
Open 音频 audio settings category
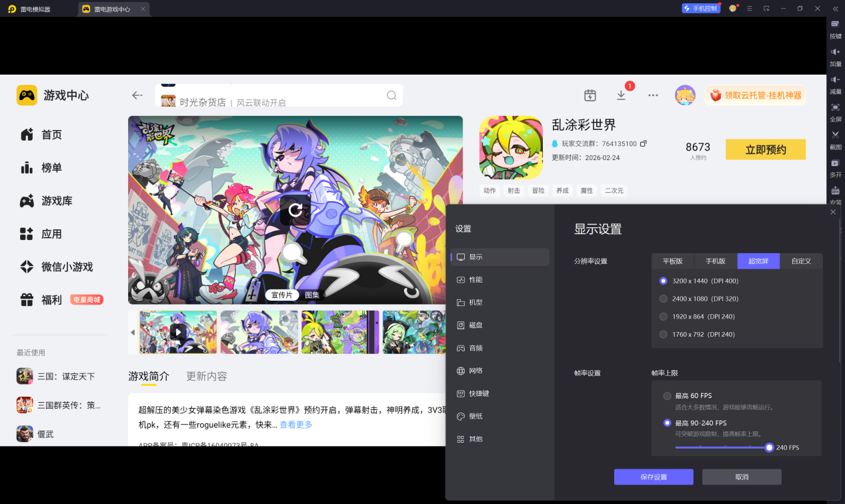point(500,348)
